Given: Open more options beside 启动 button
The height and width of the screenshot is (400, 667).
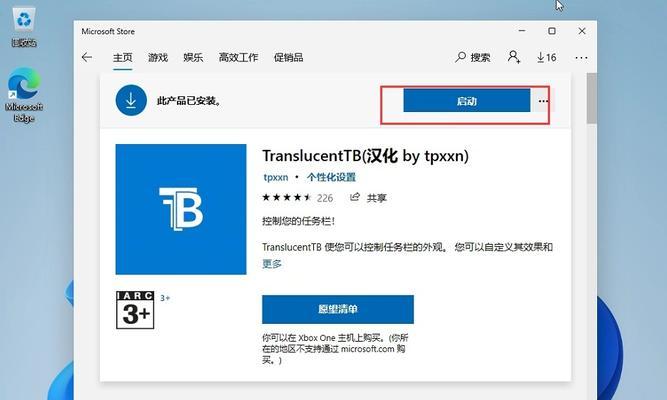Looking at the screenshot, I should click(543, 101).
